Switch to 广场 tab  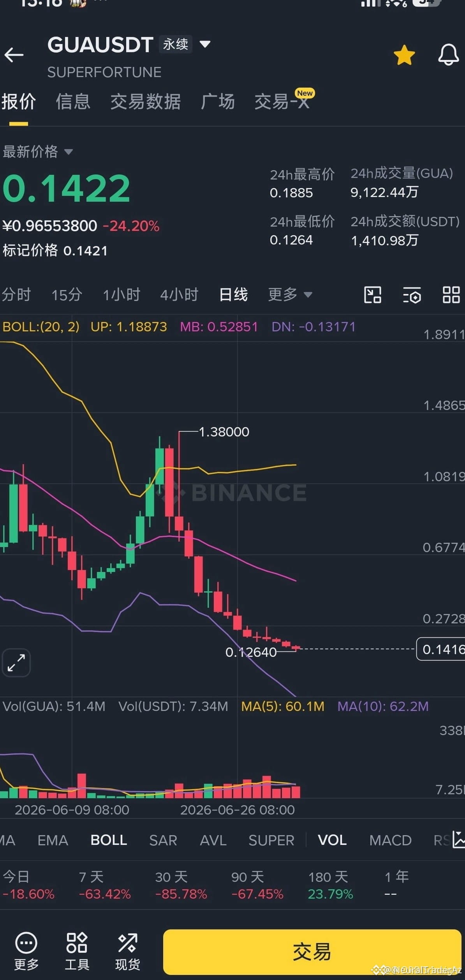click(218, 102)
